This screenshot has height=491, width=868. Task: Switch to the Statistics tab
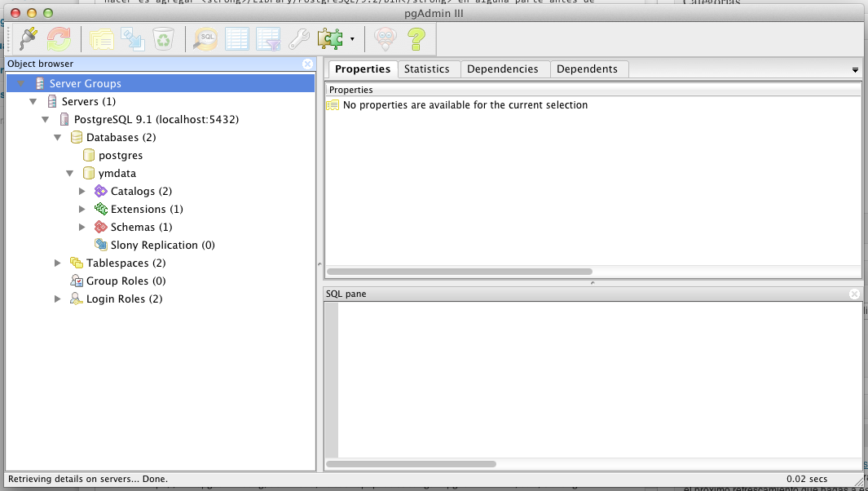click(426, 69)
